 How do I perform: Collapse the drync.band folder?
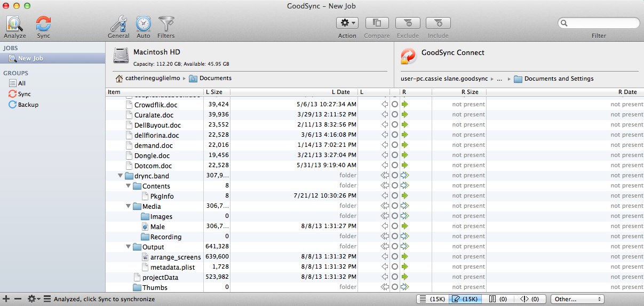(x=120, y=176)
